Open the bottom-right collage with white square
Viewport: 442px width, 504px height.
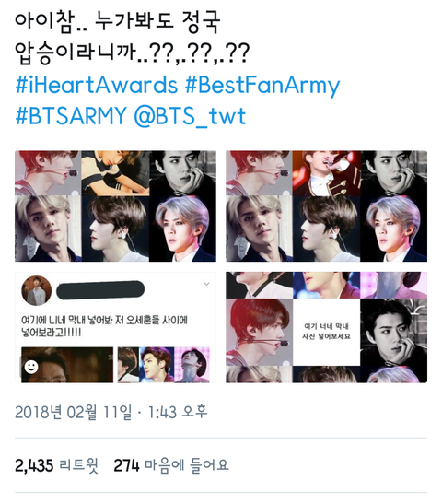326,327
